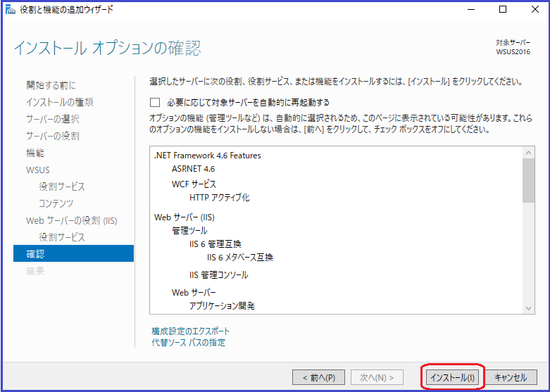Select the highlighted 確認 step
Image resolution: width=550 pixels, height=392 pixels.
[x=73, y=253]
